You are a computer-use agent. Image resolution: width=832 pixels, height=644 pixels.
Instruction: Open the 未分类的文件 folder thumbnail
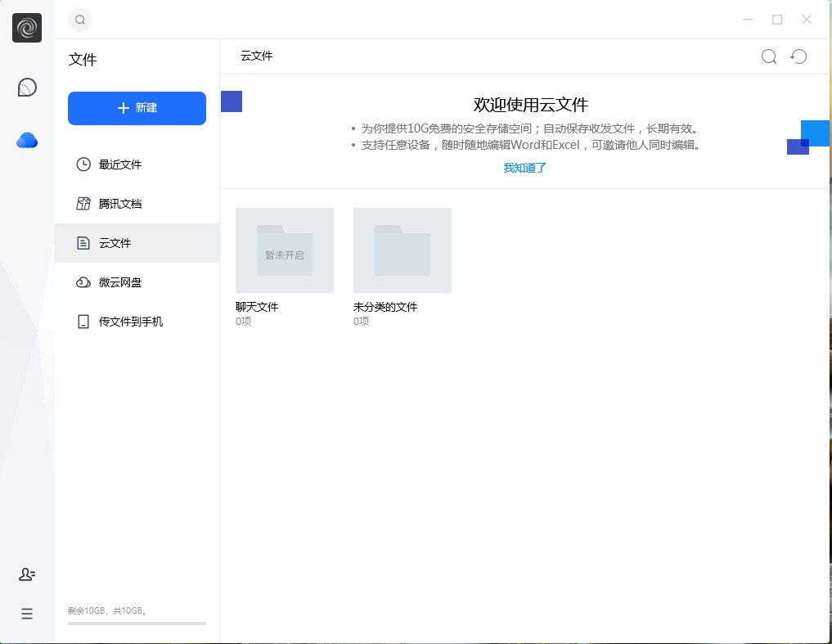[x=403, y=250]
